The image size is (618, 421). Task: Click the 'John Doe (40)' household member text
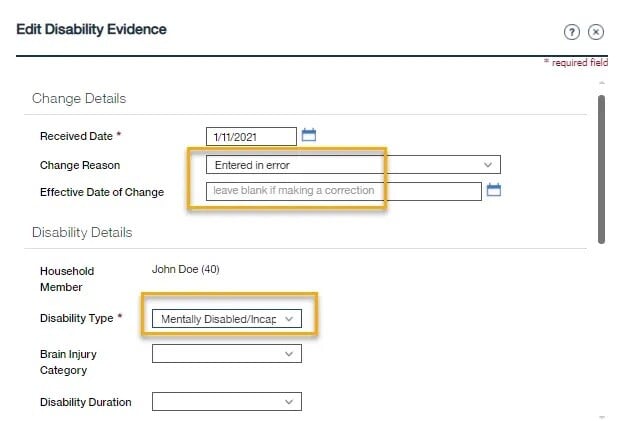[186, 269]
